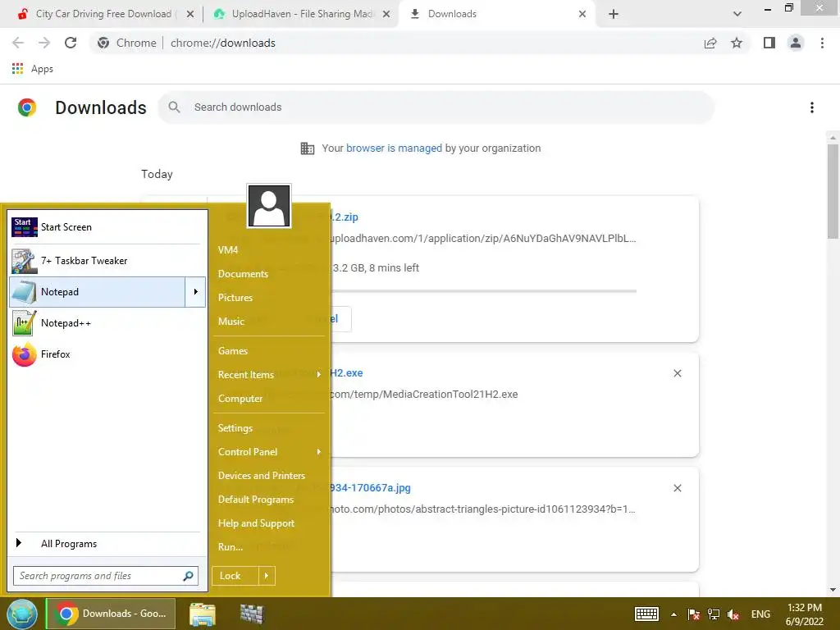Open the Chrome main three-dot menu
This screenshot has height=630, width=840.
pos(822,43)
